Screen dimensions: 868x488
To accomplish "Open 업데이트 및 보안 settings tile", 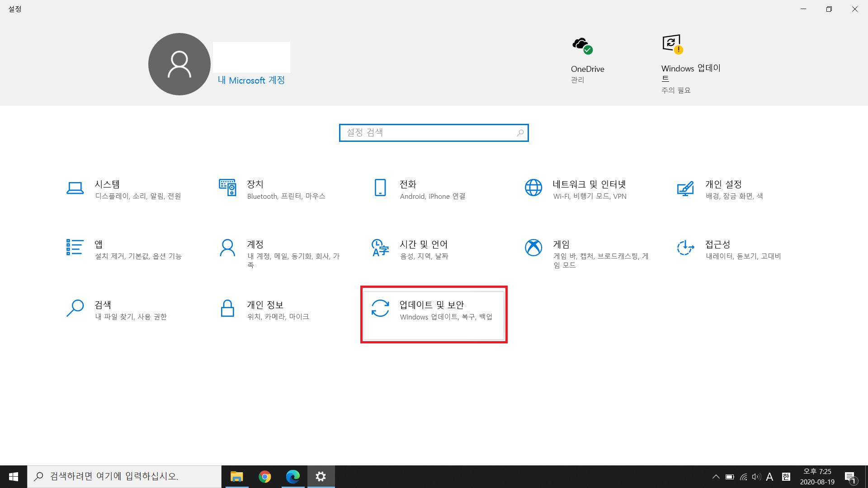I will pyautogui.click(x=434, y=314).
